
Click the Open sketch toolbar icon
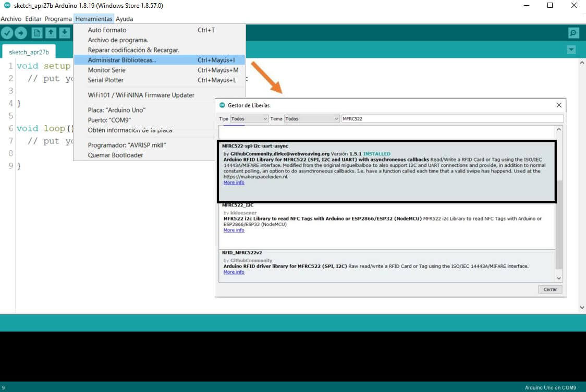coord(51,33)
